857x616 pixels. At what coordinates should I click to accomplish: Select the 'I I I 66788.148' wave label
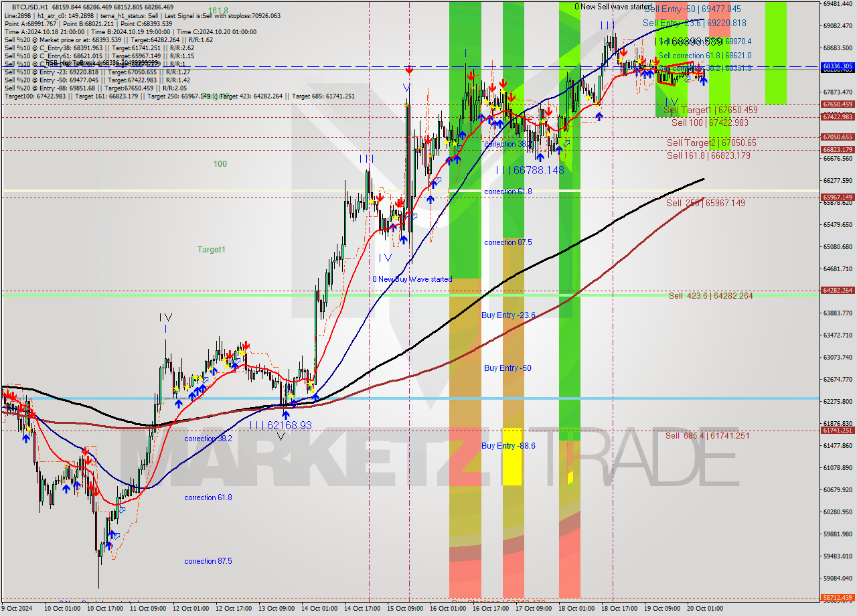(x=530, y=171)
